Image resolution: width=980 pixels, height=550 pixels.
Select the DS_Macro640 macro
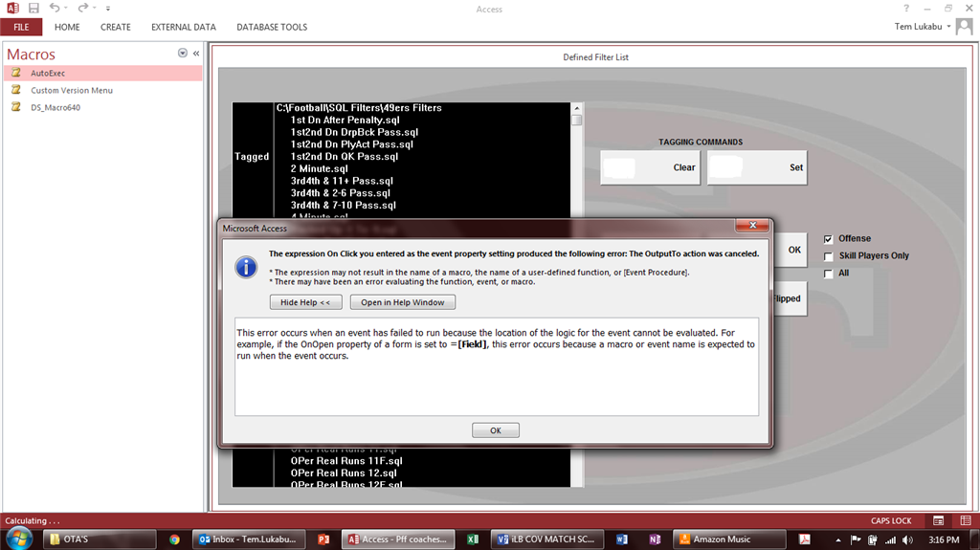point(103,107)
